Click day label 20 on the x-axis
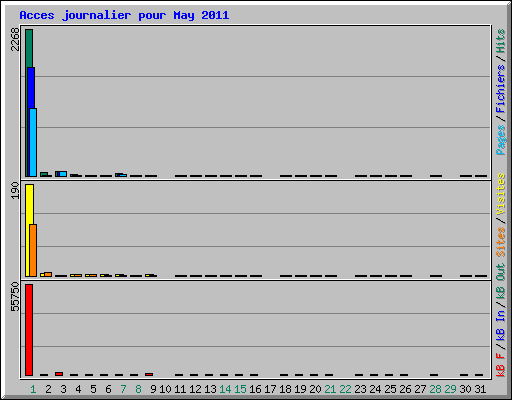Viewport: 512px width, 400px height. [x=315, y=389]
